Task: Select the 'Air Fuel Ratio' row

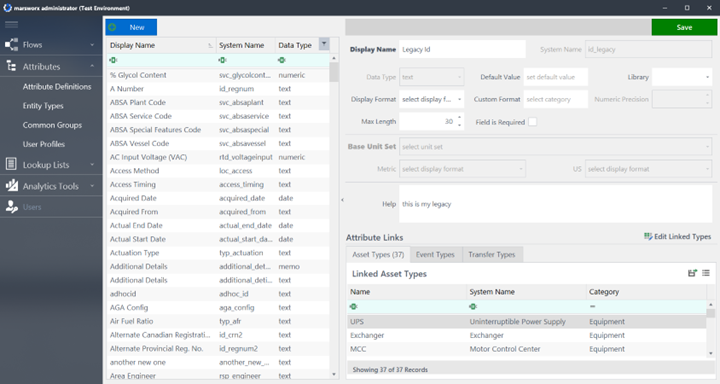Action: coord(218,321)
